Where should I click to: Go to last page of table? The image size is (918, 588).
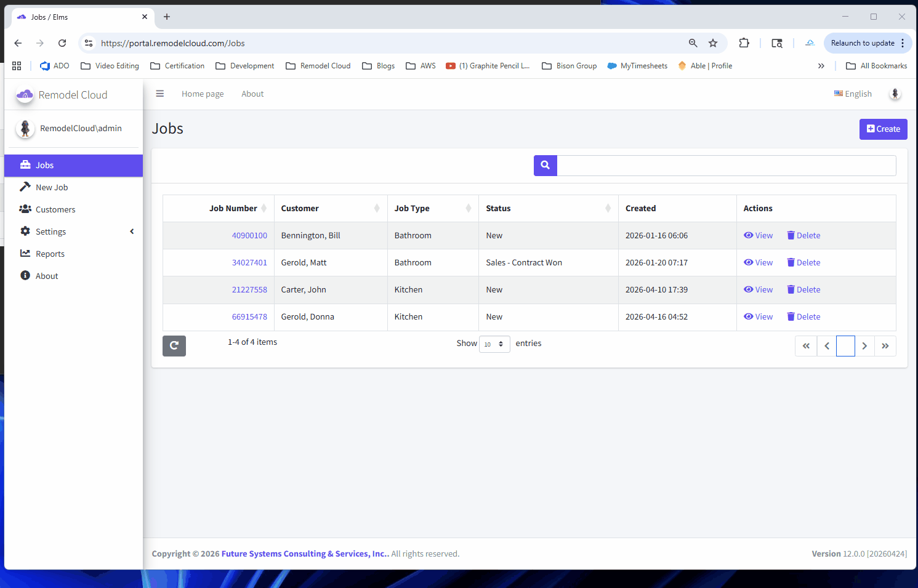tap(885, 346)
